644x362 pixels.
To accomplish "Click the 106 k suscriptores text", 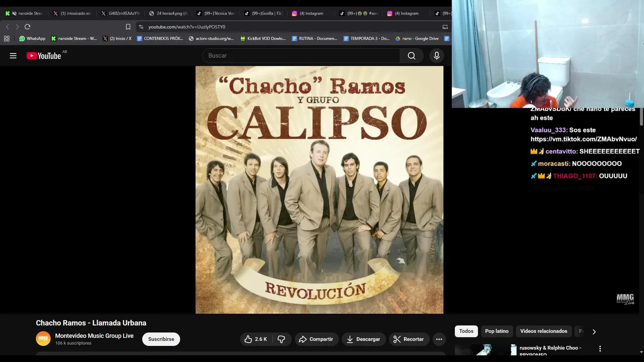I will pyautogui.click(x=73, y=343).
